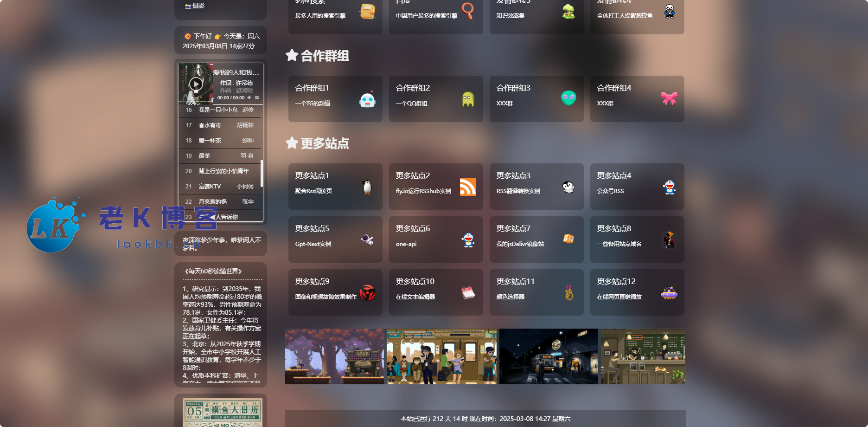Click the UFO icon on 更多站点12
Image resolution: width=868 pixels, height=427 pixels.
(669, 293)
